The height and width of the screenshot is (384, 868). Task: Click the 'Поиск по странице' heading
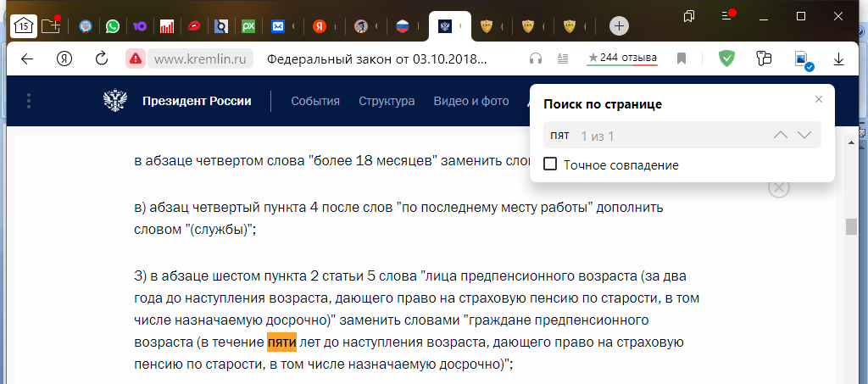click(x=603, y=104)
